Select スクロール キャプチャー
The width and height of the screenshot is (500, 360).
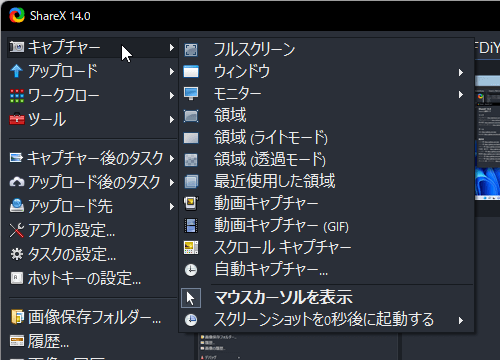(x=327, y=248)
